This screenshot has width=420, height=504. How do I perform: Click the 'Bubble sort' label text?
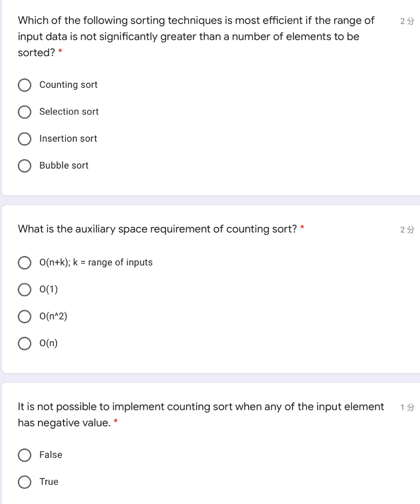64,165
